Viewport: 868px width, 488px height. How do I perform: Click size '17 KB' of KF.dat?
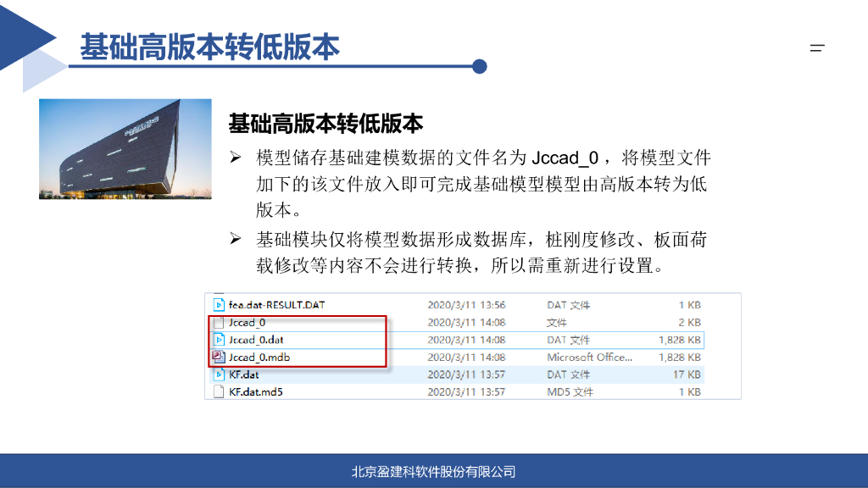click(687, 374)
